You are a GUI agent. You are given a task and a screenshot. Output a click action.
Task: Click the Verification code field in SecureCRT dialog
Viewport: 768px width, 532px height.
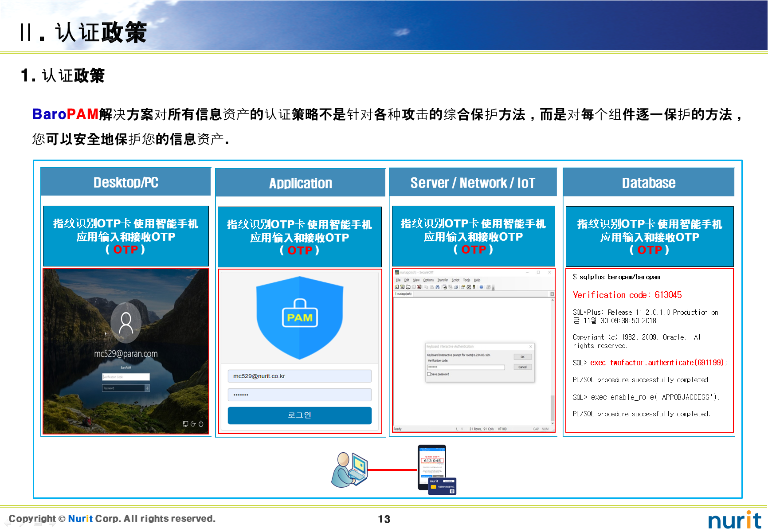pos(466,367)
